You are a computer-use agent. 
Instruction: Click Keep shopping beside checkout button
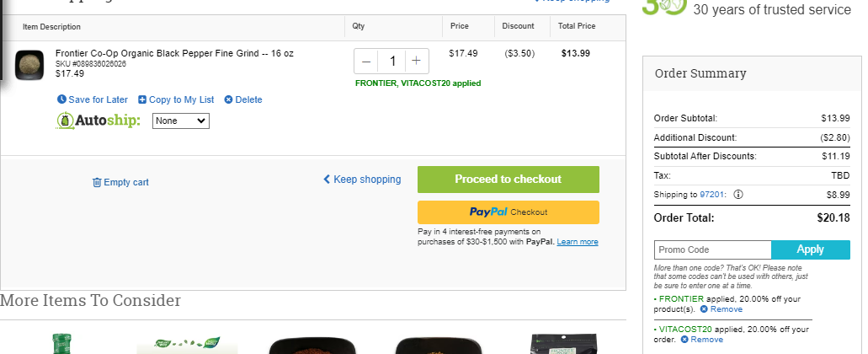[x=363, y=180]
